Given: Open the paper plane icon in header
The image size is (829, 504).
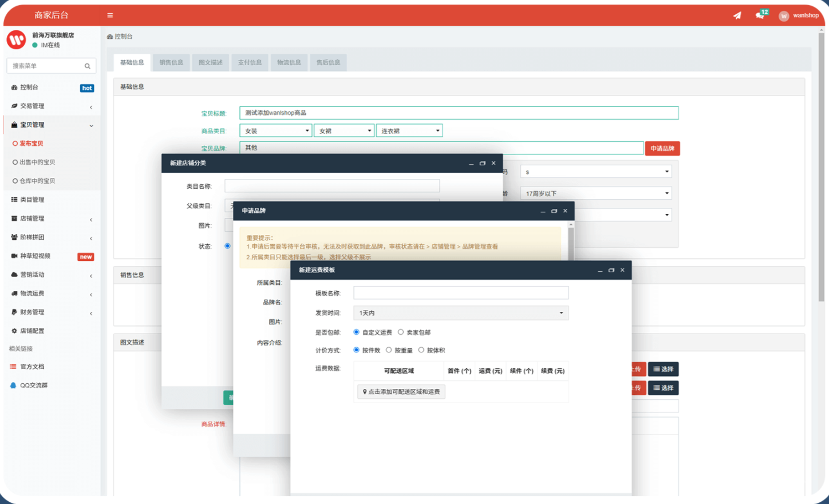Looking at the screenshot, I should [737, 15].
